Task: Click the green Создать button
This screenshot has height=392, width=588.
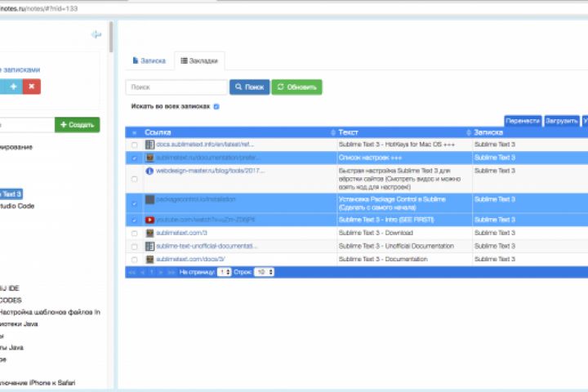Action: pyautogui.click(x=78, y=125)
